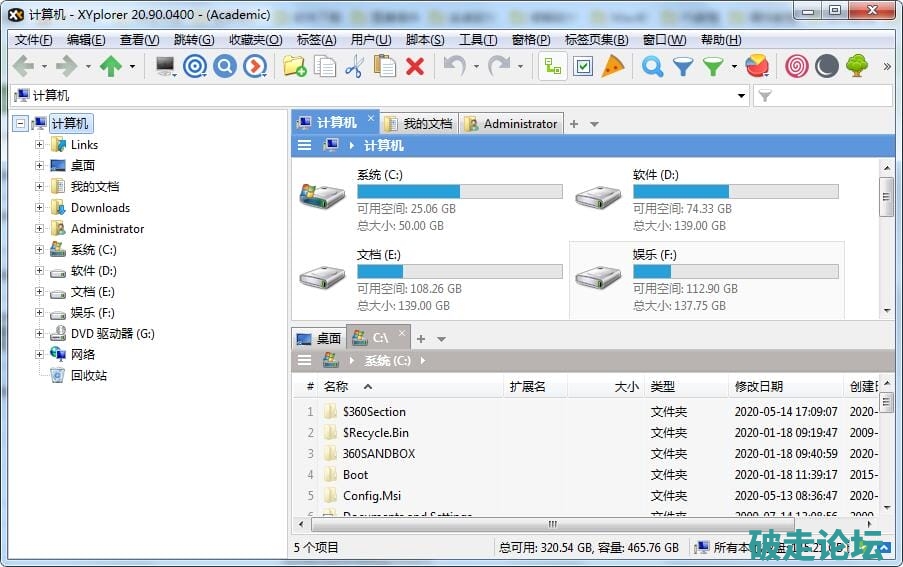Toggle the dark moon mode icon
The width and height of the screenshot is (903, 567).
tap(826, 66)
